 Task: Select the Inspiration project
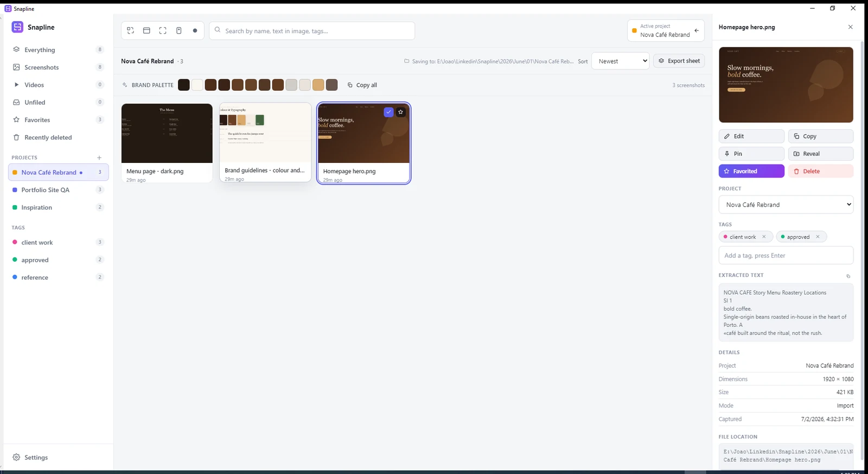pyautogui.click(x=59, y=207)
